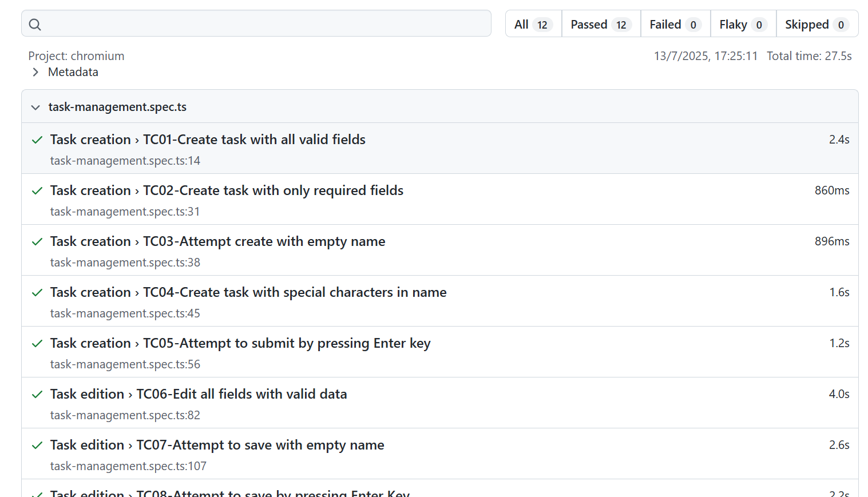Click passed checkmark icon for TC02
Image resolution: width=868 pixels, height=497 pixels.
(x=37, y=191)
